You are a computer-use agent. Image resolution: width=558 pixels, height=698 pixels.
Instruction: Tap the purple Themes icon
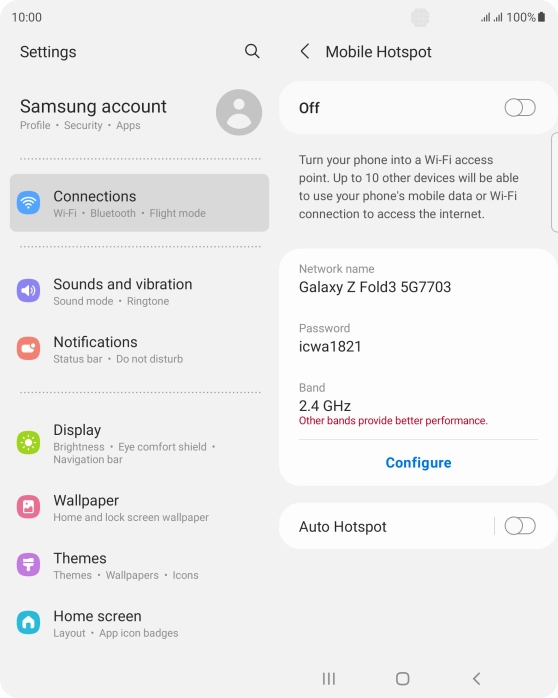tap(28, 565)
